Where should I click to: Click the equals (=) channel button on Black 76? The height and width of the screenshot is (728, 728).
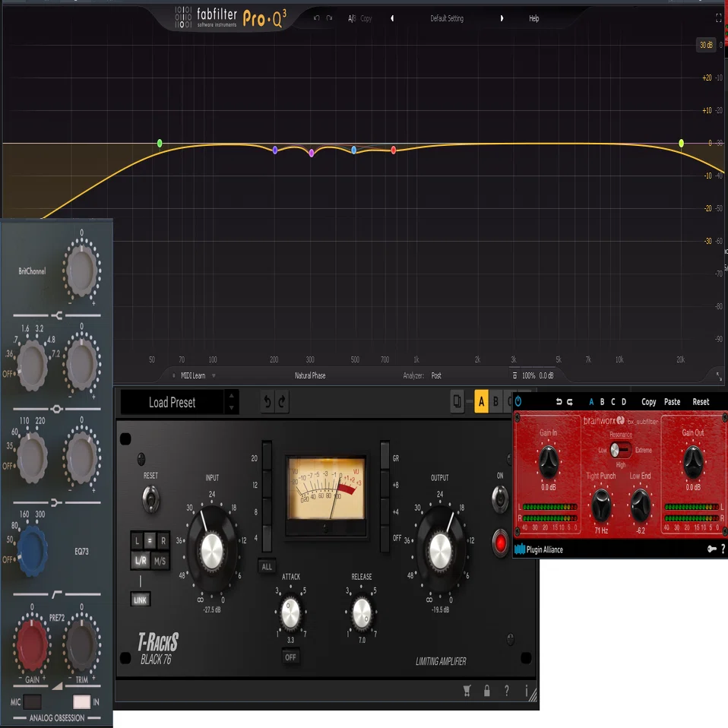tap(150, 541)
